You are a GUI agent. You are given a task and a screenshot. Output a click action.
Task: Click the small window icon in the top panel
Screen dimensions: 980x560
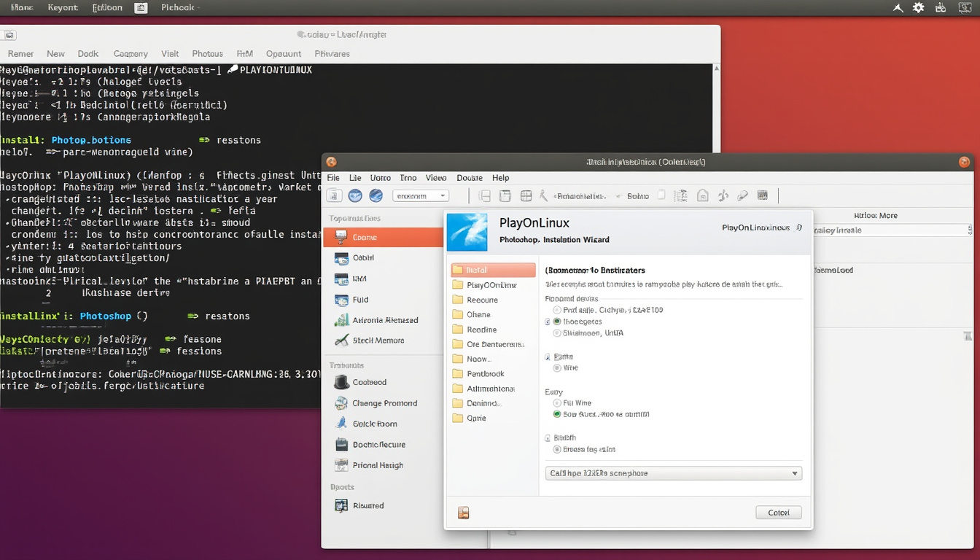point(141,7)
